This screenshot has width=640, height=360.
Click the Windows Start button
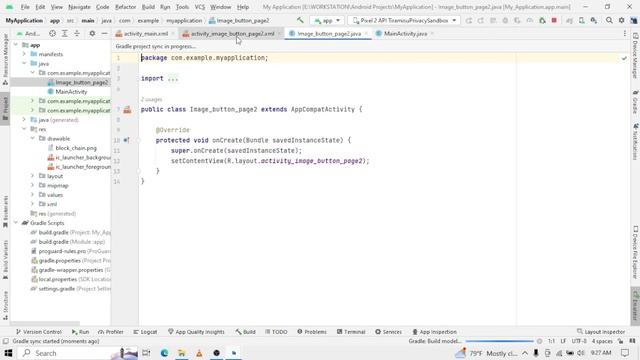[8, 353]
